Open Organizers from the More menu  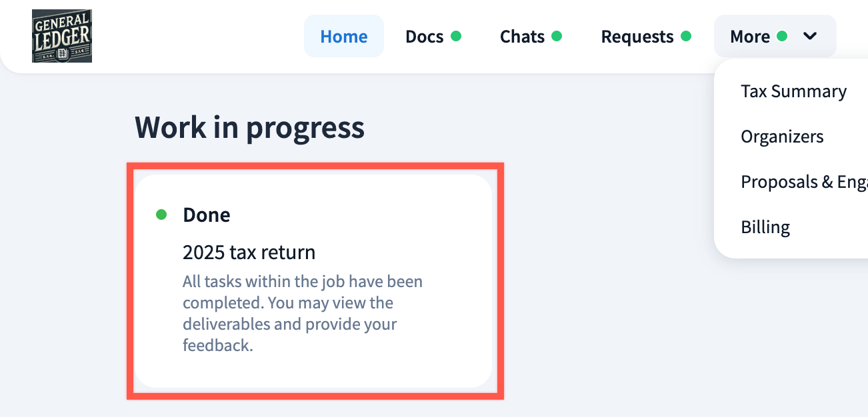tap(782, 137)
